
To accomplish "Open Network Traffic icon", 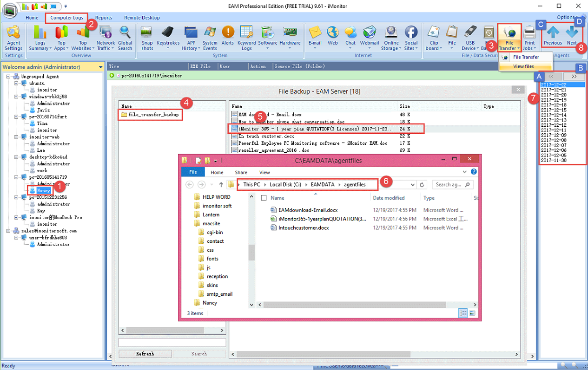I will click(x=106, y=38).
